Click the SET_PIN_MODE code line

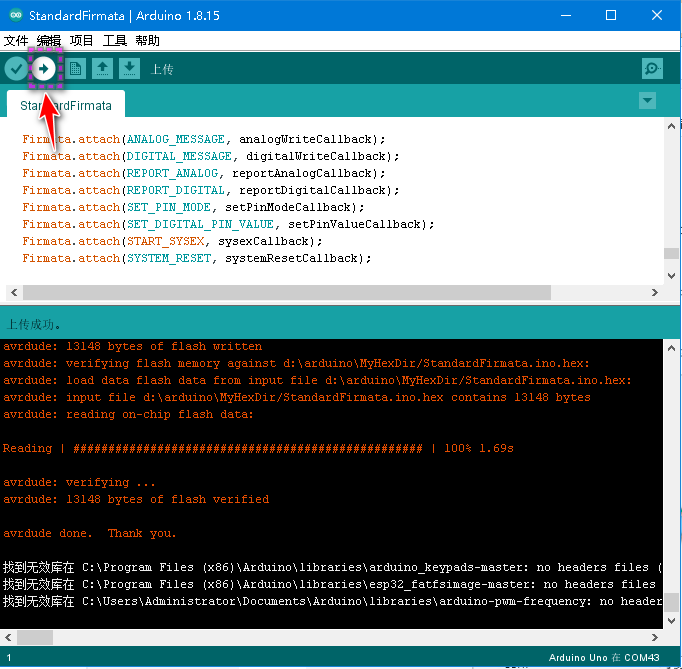click(193, 207)
